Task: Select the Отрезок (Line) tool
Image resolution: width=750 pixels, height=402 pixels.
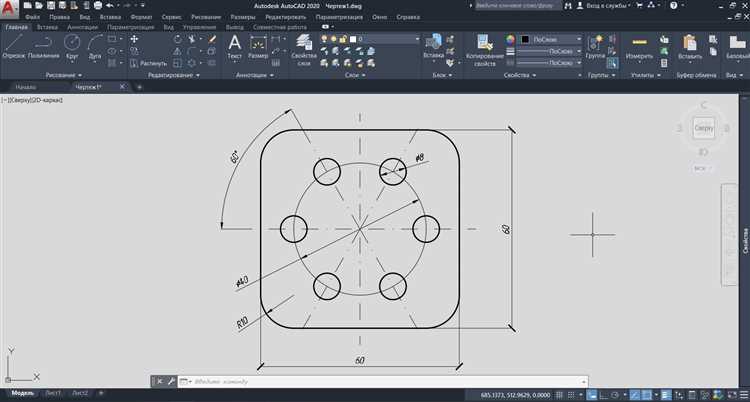Action: [x=14, y=47]
